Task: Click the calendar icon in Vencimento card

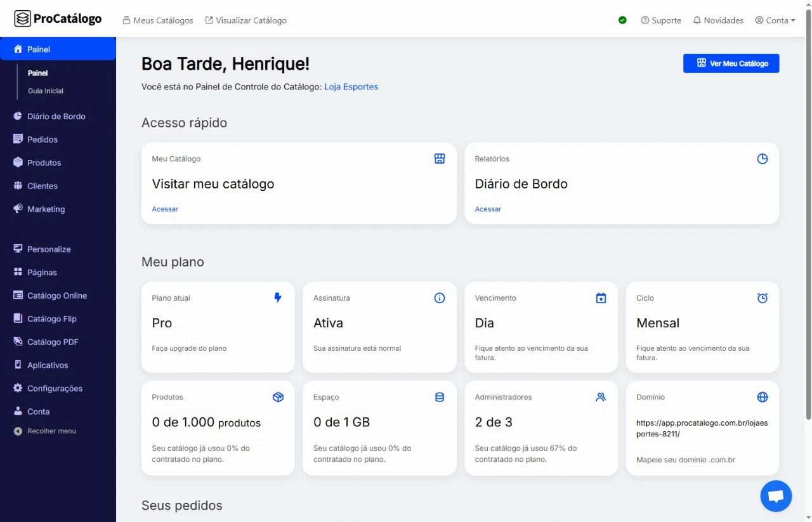Action: click(601, 298)
